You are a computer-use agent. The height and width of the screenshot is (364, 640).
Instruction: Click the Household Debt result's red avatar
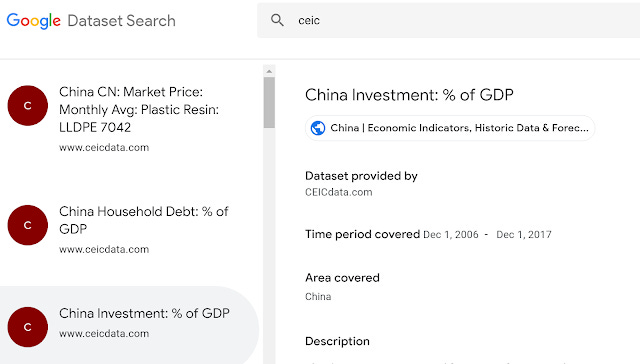coord(27,225)
